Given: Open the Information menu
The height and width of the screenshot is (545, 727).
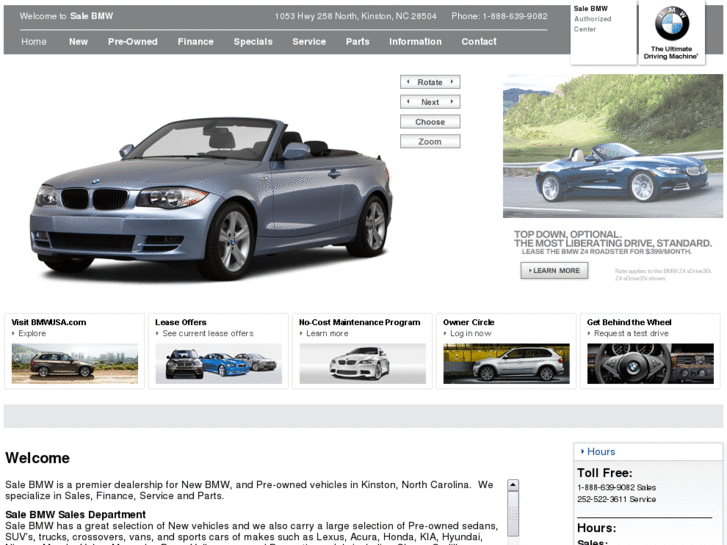Looking at the screenshot, I should (415, 42).
